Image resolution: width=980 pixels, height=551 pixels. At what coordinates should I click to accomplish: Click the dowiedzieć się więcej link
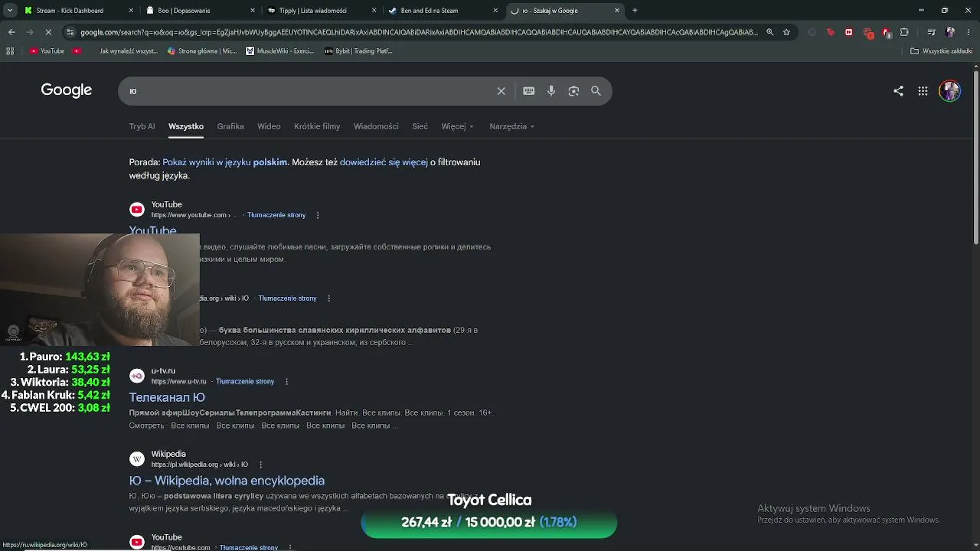[x=384, y=162]
